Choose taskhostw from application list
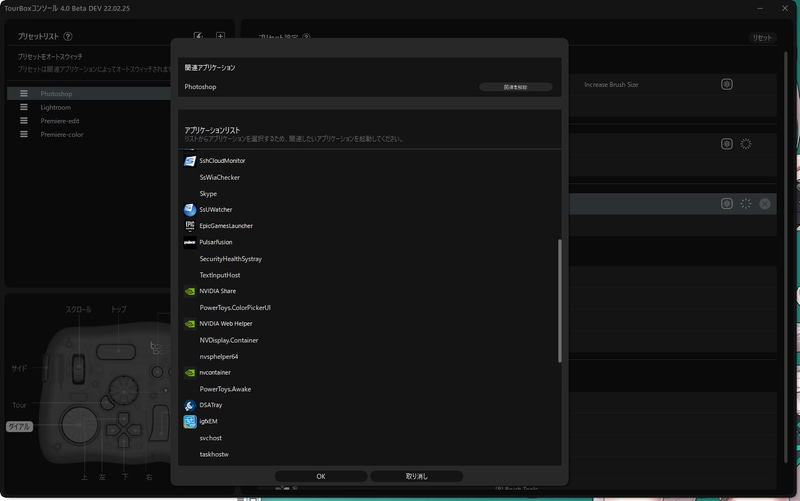The width and height of the screenshot is (800, 501). pos(214,455)
